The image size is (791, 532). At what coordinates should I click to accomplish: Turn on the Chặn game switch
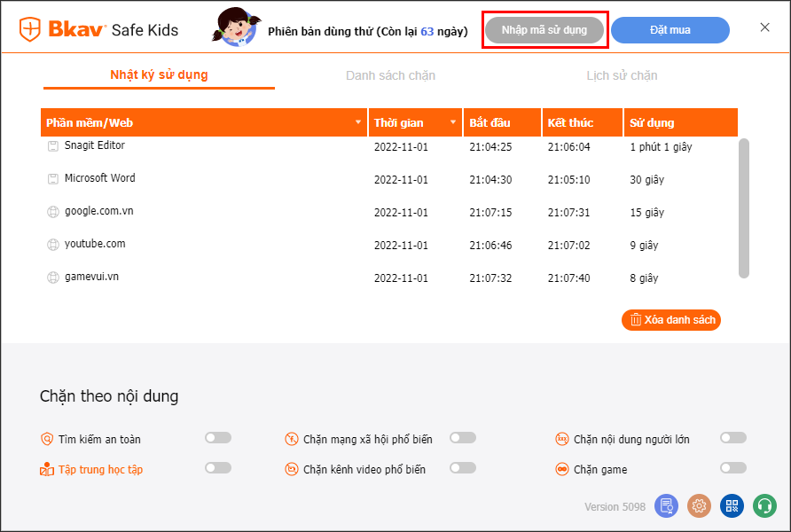click(x=732, y=468)
